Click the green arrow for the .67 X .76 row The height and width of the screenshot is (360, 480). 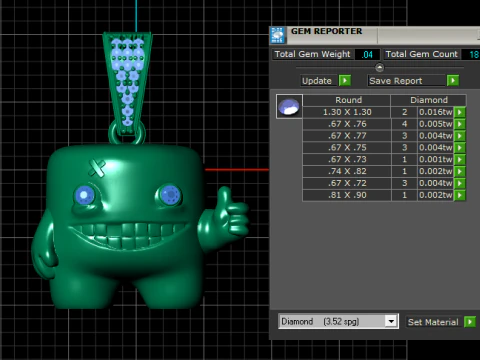(x=460, y=124)
